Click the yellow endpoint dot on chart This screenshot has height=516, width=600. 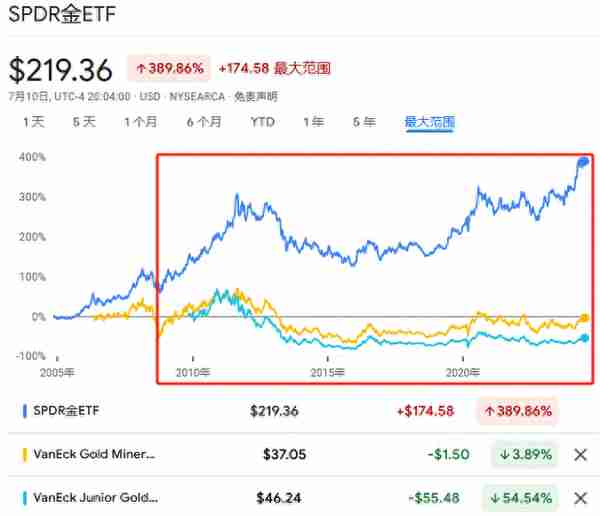[x=585, y=318]
